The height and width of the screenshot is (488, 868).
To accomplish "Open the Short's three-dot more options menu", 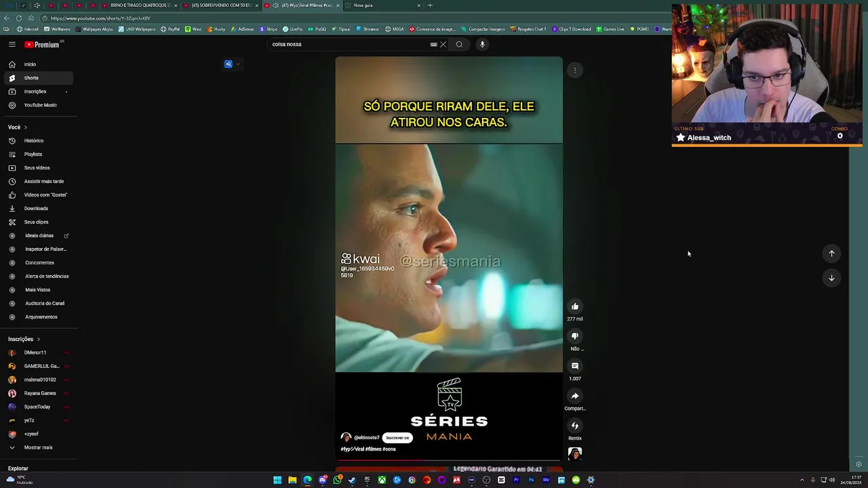I will point(575,70).
